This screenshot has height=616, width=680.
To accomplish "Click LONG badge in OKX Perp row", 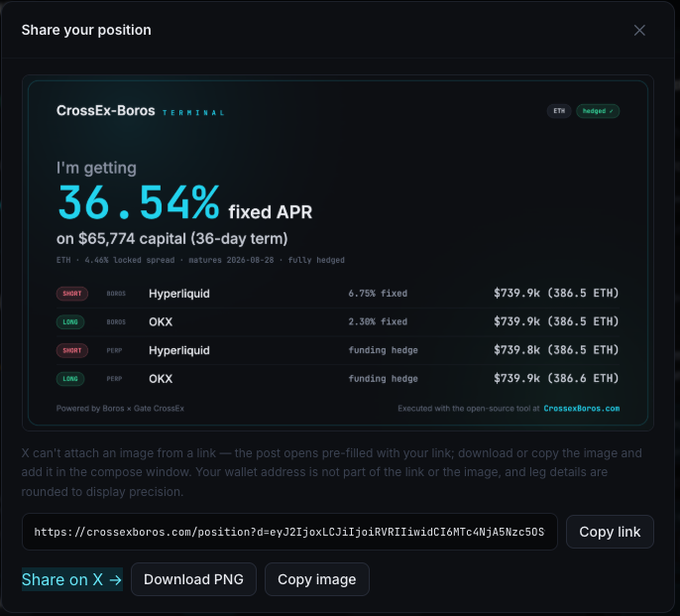I will [70, 379].
